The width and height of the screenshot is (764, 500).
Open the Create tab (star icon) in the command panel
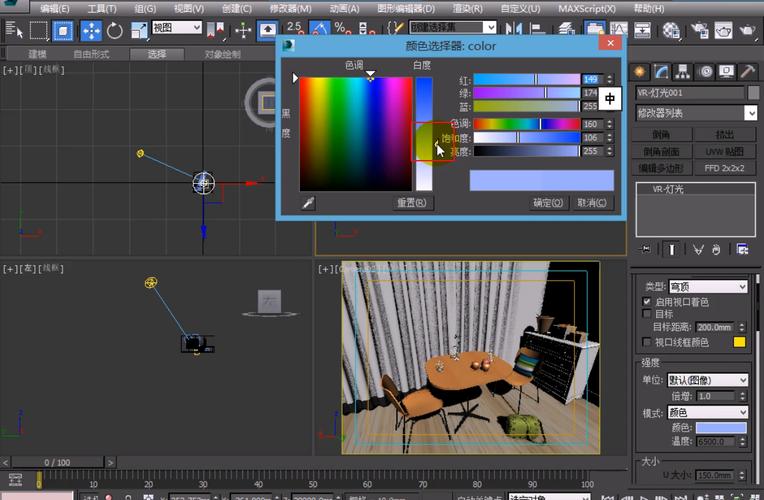point(641,72)
